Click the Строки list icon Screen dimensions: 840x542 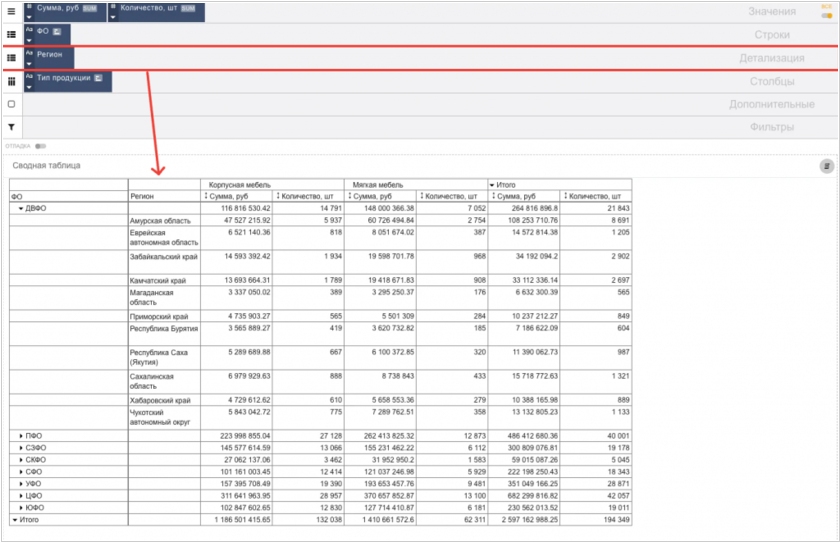tap(11, 34)
